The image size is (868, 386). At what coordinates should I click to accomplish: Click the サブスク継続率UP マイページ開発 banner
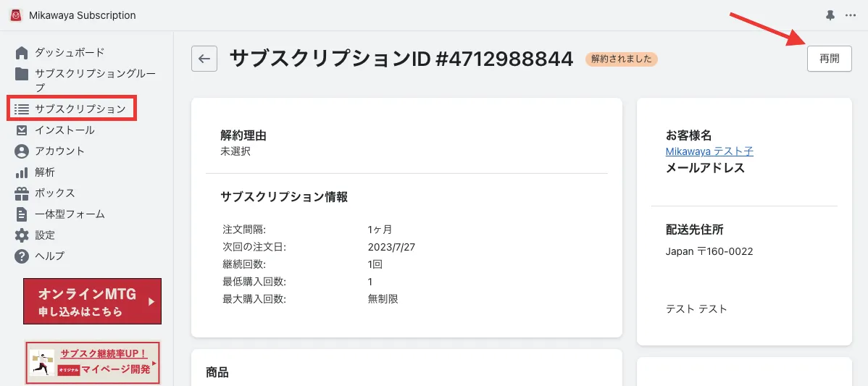[x=92, y=362]
